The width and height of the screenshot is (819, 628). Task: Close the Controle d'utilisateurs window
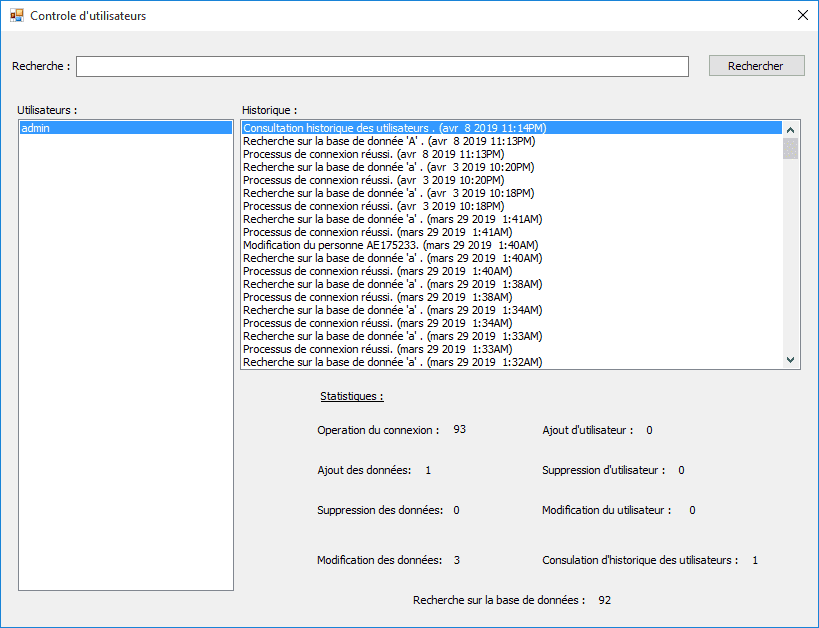click(x=803, y=15)
